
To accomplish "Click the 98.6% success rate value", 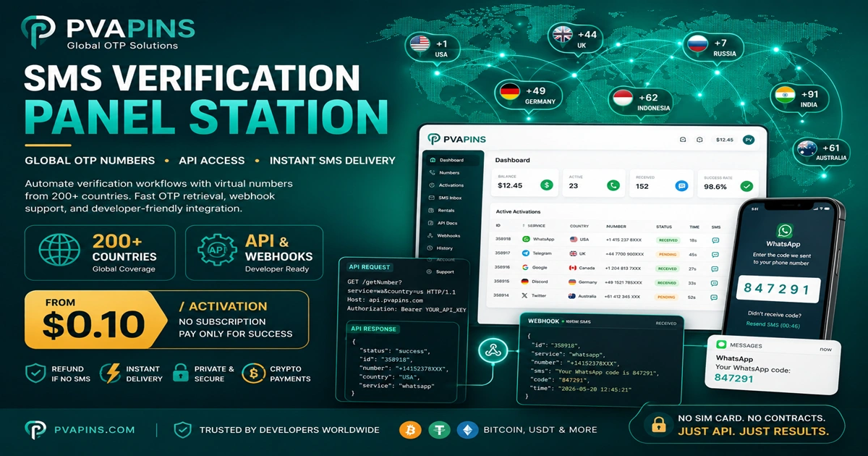I will pyautogui.click(x=715, y=187).
